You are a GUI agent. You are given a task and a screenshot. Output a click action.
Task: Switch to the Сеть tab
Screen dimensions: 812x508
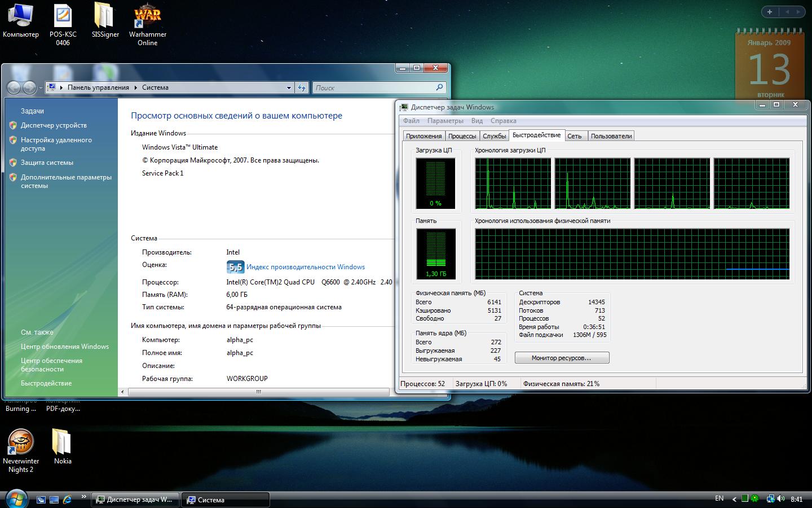pyautogui.click(x=574, y=136)
